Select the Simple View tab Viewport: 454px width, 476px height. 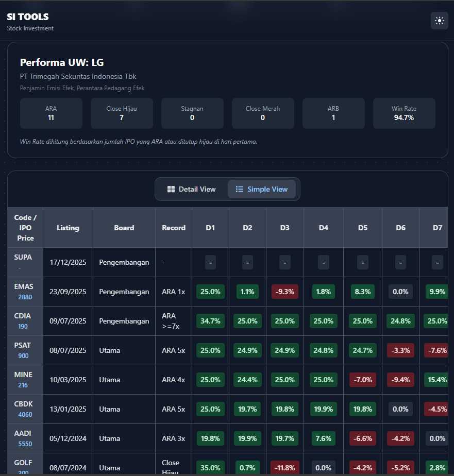[261, 189]
